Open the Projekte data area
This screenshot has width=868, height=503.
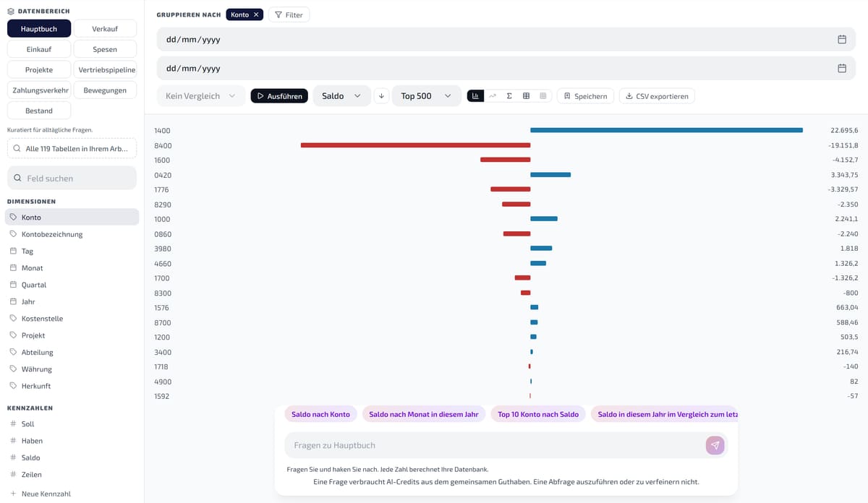click(x=39, y=70)
